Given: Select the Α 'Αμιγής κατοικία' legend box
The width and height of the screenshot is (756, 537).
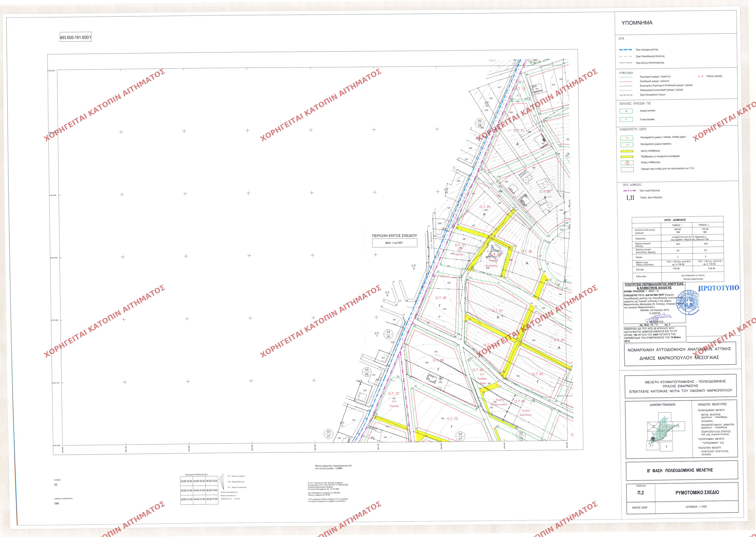Looking at the screenshot, I should 626,111.
